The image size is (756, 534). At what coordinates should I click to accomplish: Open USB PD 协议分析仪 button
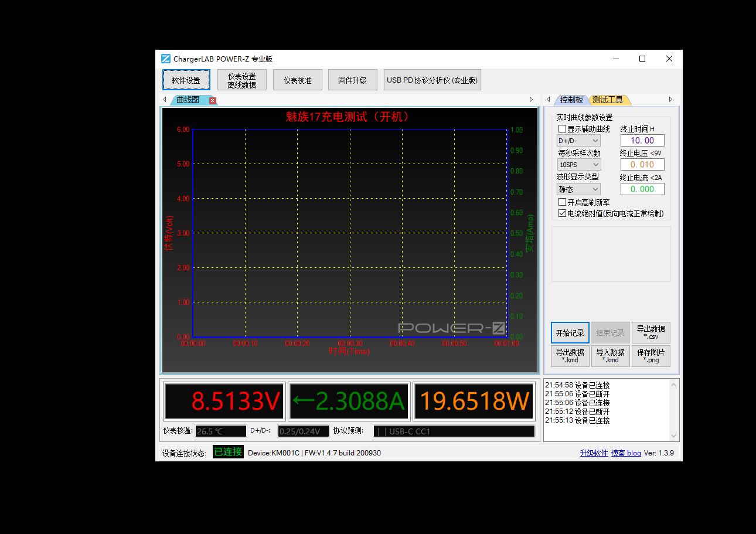[432, 80]
